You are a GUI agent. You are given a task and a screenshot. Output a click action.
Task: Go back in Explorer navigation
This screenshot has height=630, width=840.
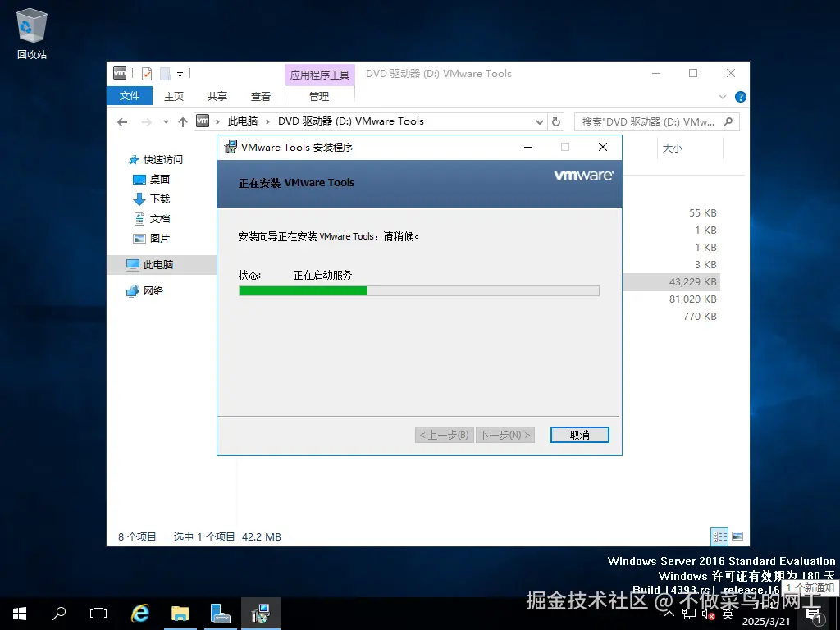(123, 122)
